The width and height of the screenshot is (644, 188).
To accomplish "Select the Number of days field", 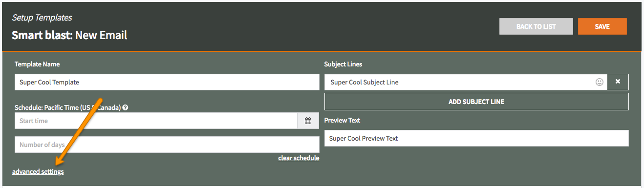I will click(x=167, y=145).
